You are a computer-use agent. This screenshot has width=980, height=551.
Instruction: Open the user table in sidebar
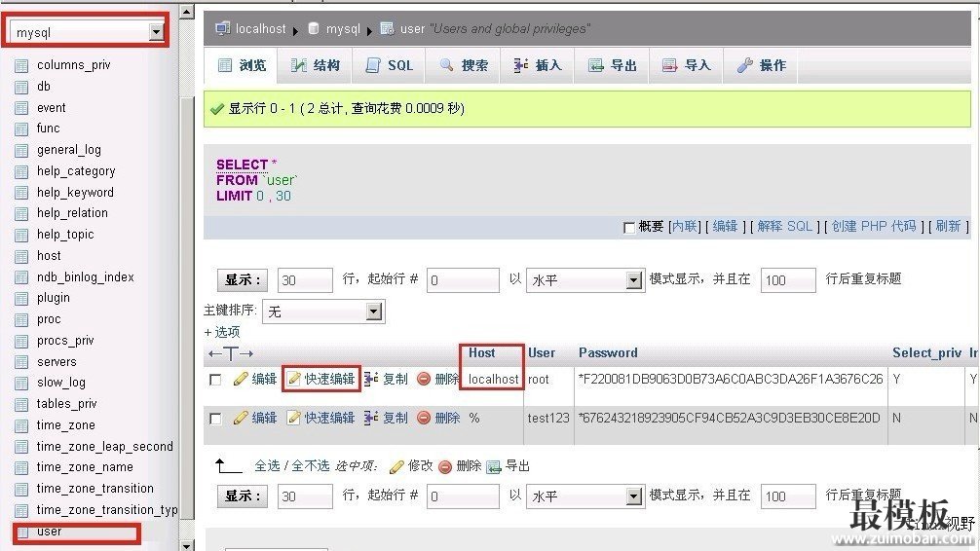(49, 532)
